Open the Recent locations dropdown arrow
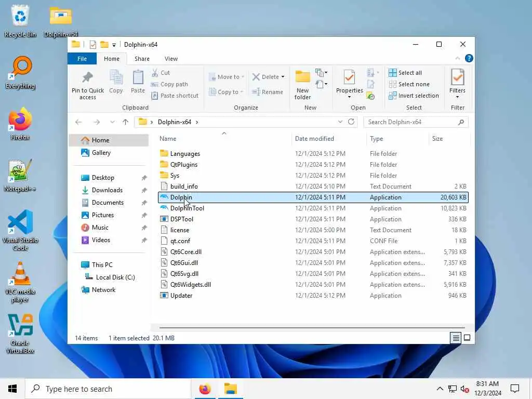Screen dimensions: 532x399 [x=112, y=122]
